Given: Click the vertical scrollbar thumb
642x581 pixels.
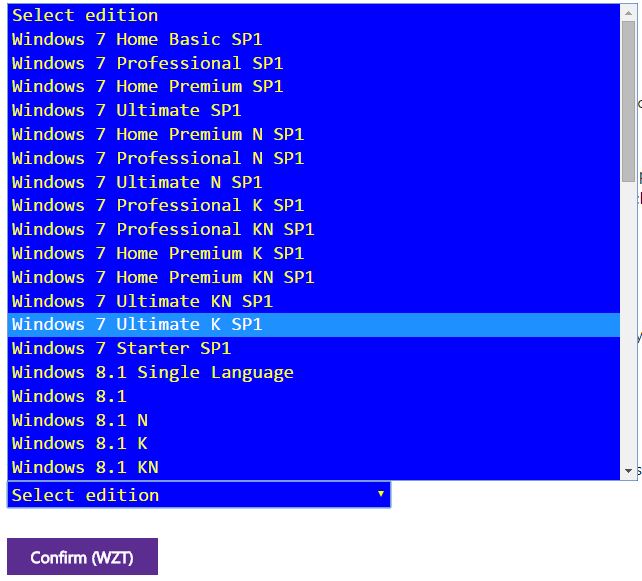Looking at the screenshot, I should pos(628,102).
